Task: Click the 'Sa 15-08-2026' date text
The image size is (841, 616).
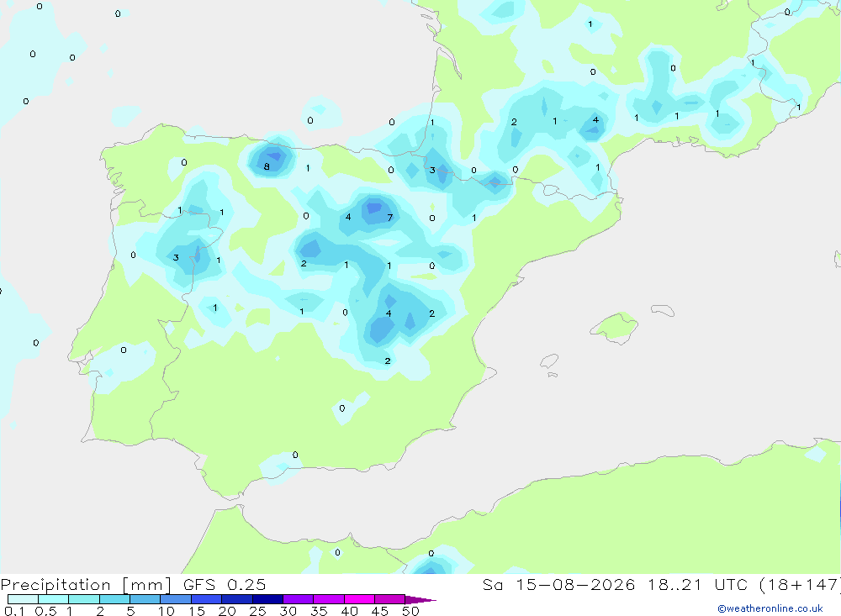Action: (x=559, y=584)
